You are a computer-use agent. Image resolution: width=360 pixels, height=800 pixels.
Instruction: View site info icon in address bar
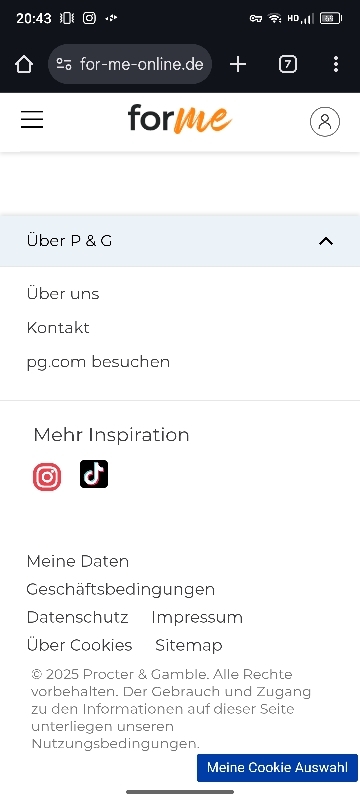(64, 64)
